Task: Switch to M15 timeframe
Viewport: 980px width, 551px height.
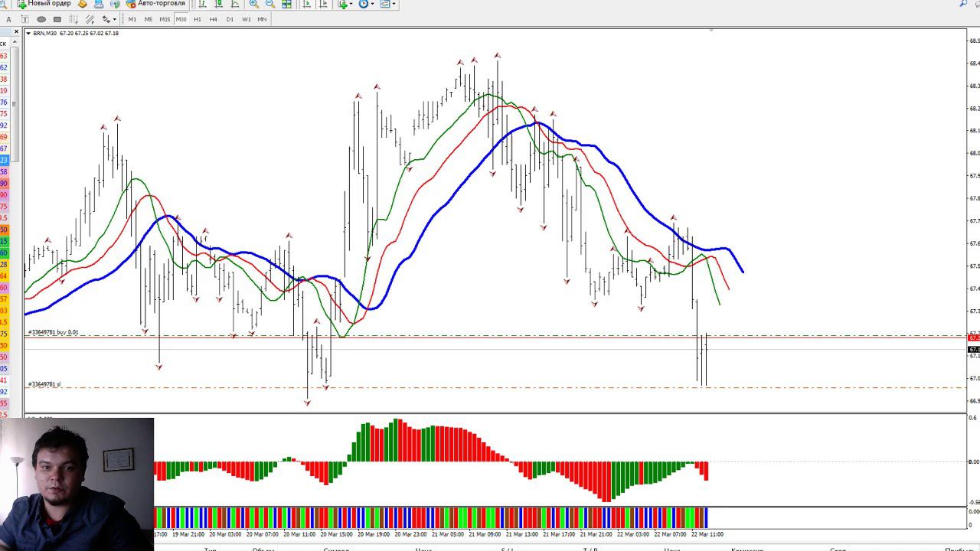Action: click(165, 19)
